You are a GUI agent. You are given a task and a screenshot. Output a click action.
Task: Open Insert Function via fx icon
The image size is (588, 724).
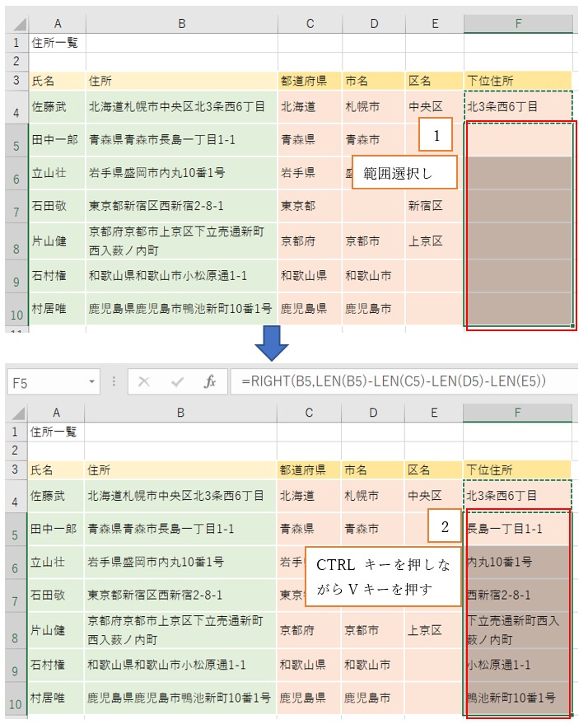[210, 382]
